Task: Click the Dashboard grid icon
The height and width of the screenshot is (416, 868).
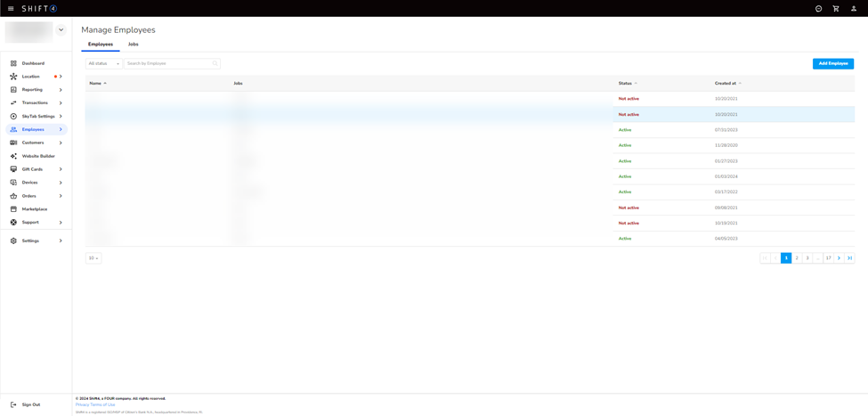Action: pyautogui.click(x=14, y=63)
